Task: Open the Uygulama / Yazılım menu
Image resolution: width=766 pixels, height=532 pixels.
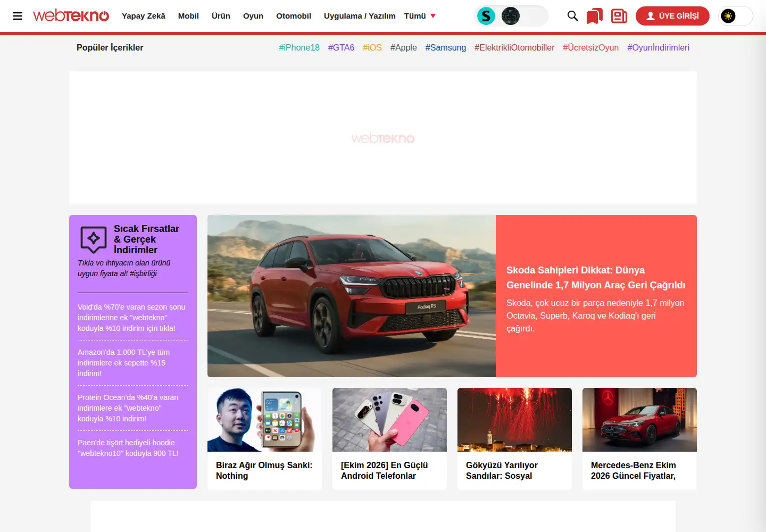Action: (x=360, y=16)
